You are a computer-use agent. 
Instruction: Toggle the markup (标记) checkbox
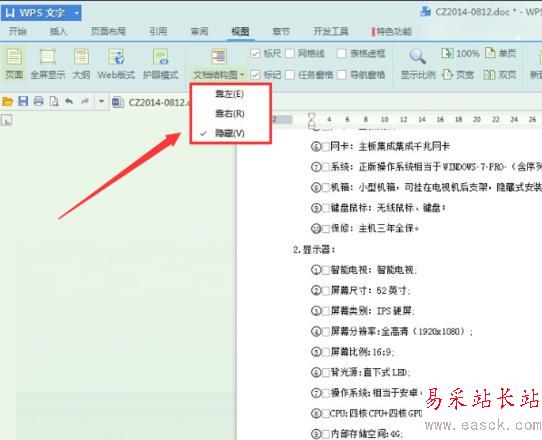pos(255,75)
